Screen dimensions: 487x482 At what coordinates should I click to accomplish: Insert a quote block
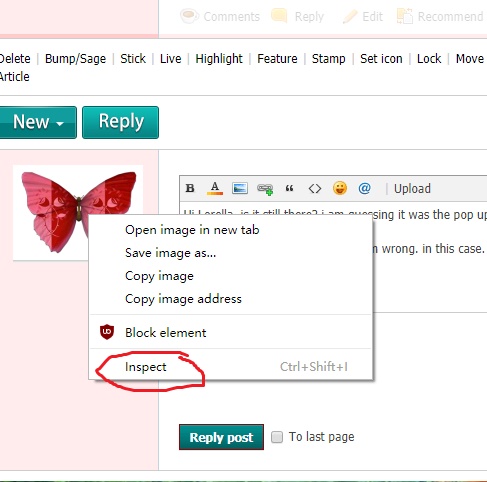(289, 189)
